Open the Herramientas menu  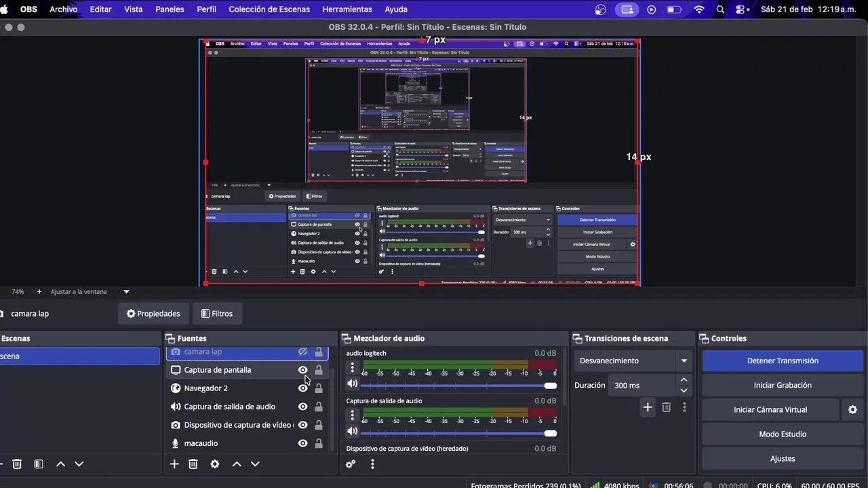point(347,9)
